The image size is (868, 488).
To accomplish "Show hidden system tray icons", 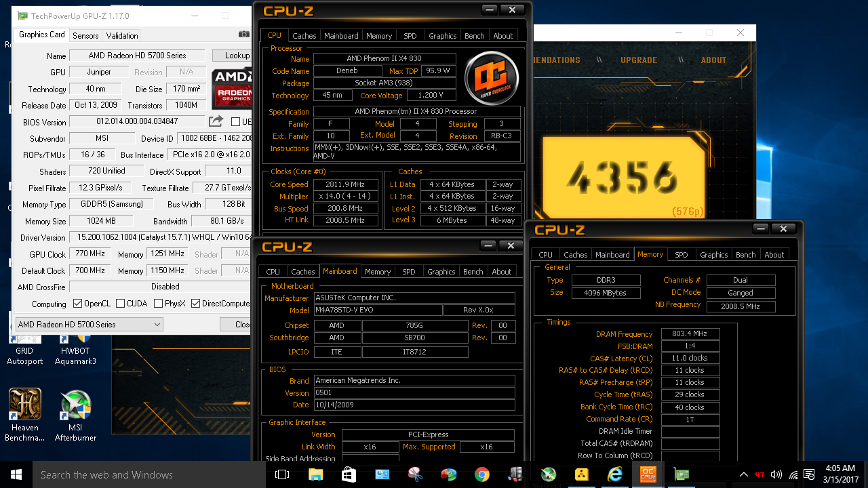I will coord(744,474).
